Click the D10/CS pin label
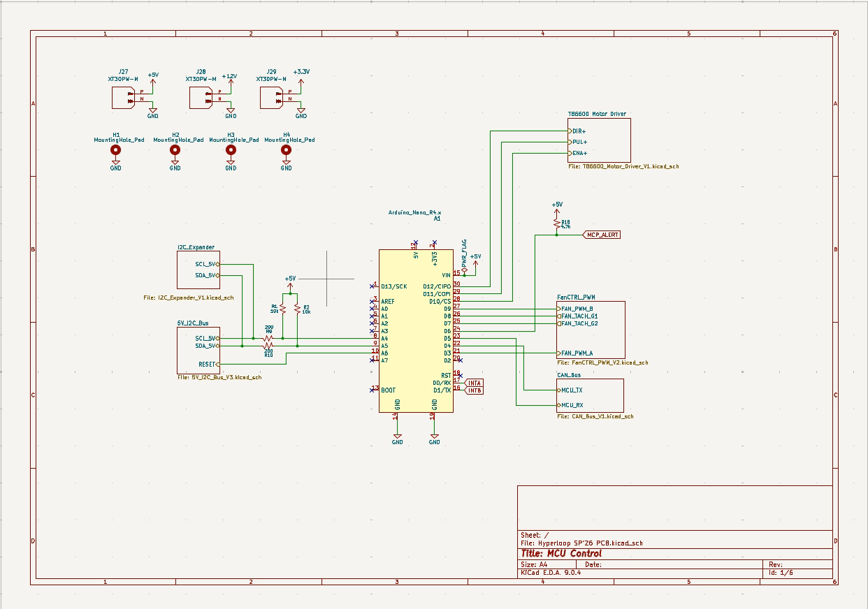This screenshot has width=868, height=609. click(440, 301)
